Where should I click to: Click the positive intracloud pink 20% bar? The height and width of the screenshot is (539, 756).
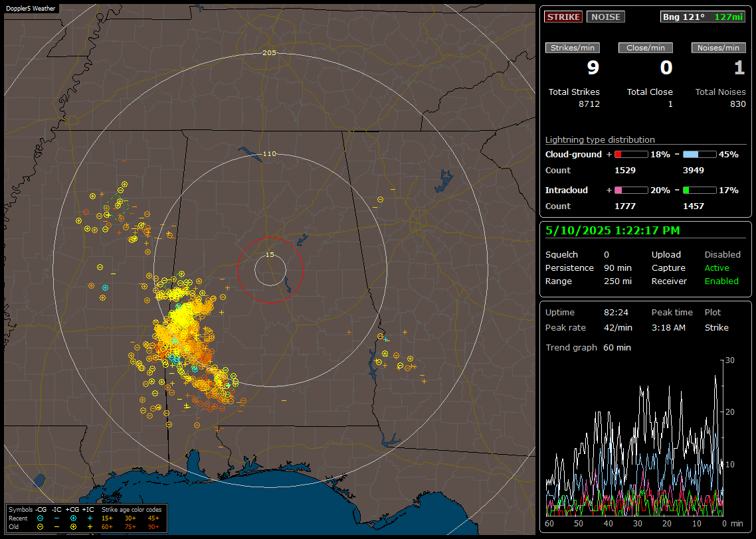click(631, 191)
